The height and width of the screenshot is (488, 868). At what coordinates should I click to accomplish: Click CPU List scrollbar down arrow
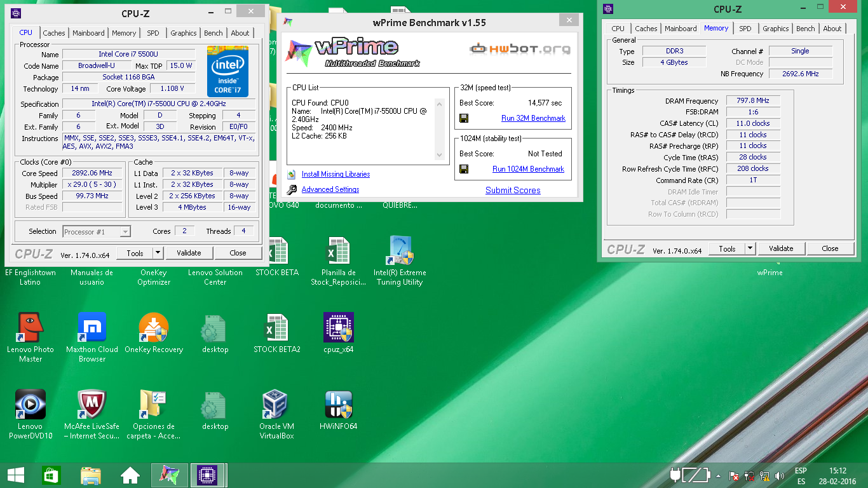point(438,156)
